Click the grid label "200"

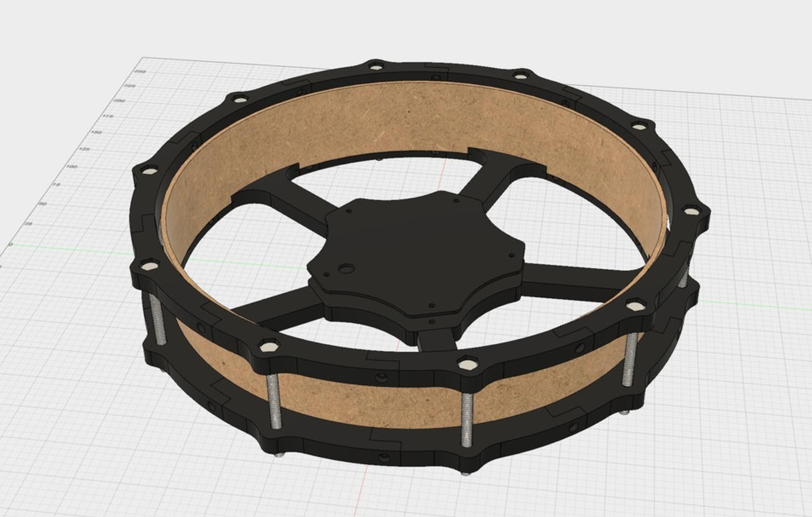coord(119,101)
